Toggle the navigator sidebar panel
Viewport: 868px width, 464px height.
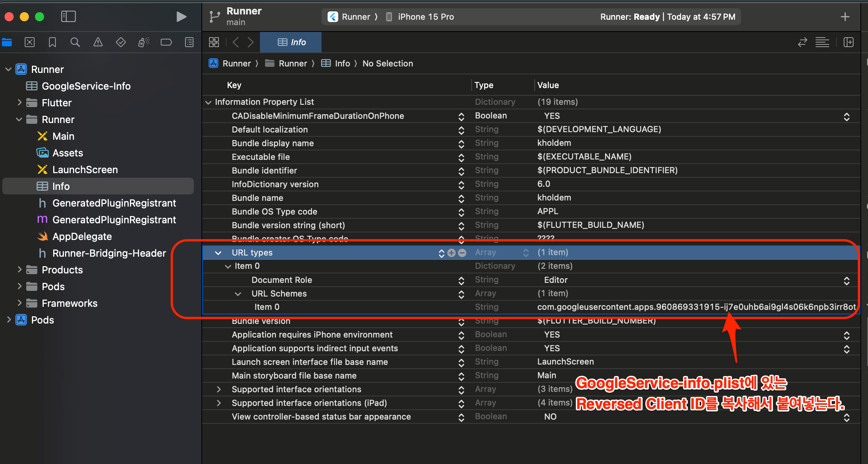(x=68, y=16)
